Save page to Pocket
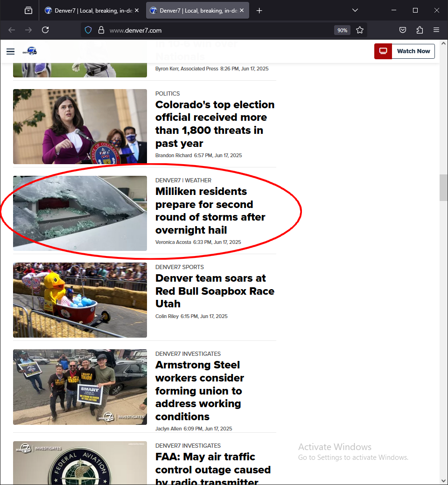448x485 pixels. (402, 30)
